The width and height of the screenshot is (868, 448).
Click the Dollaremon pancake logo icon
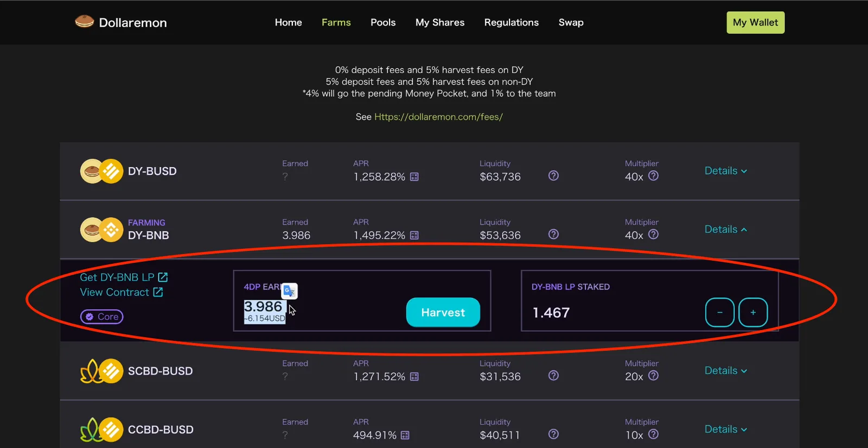point(84,22)
